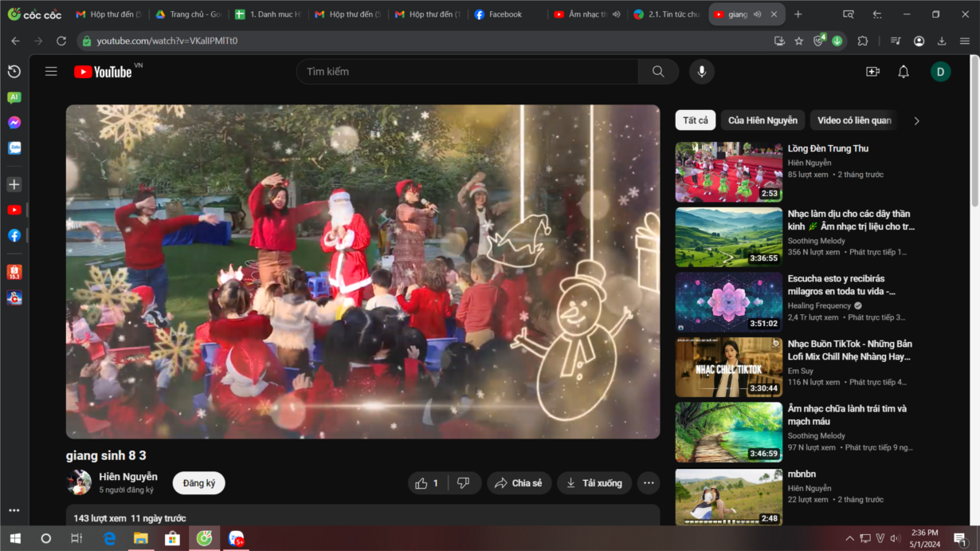Click the Create video icon
Screen dimensions: 980x551
tap(872, 72)
